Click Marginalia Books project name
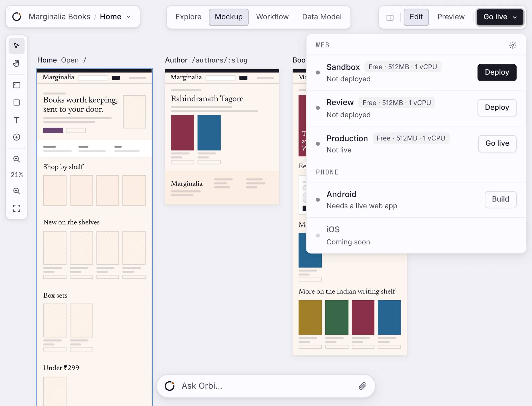This screenshot has width=532, height=406. pos(59,17)
